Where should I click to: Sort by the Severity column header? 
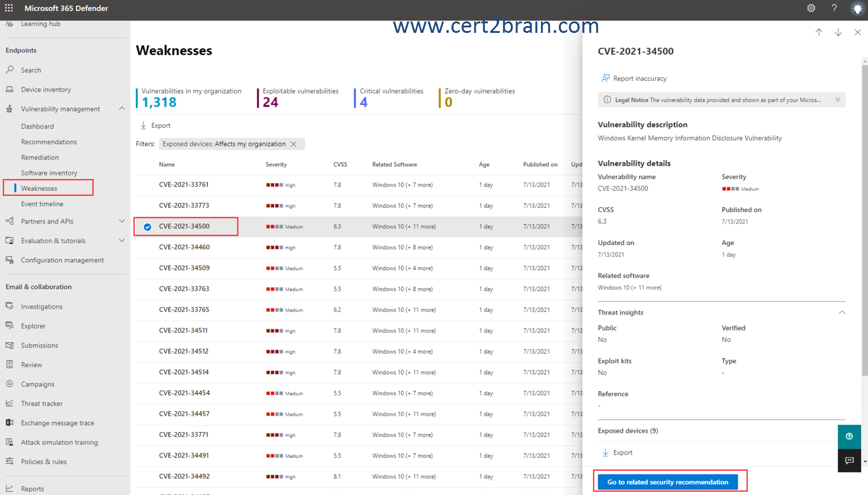pyautogui.click(x=276, y=164)
